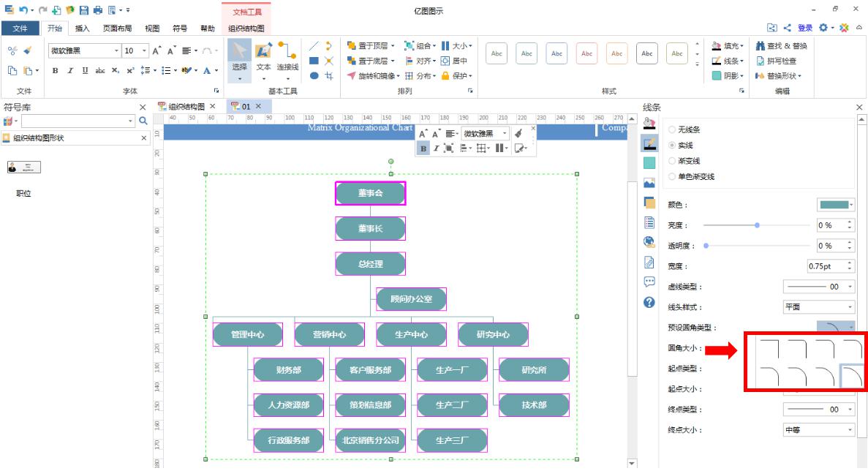Click the 董事会 org chart box

pyautogui.click(x=370, y=193)
